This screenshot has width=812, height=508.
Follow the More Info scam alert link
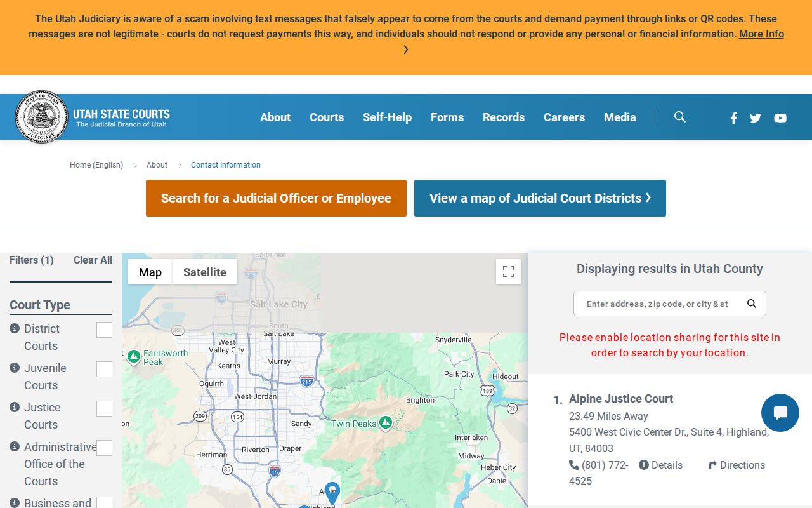(x=761, y=34)
